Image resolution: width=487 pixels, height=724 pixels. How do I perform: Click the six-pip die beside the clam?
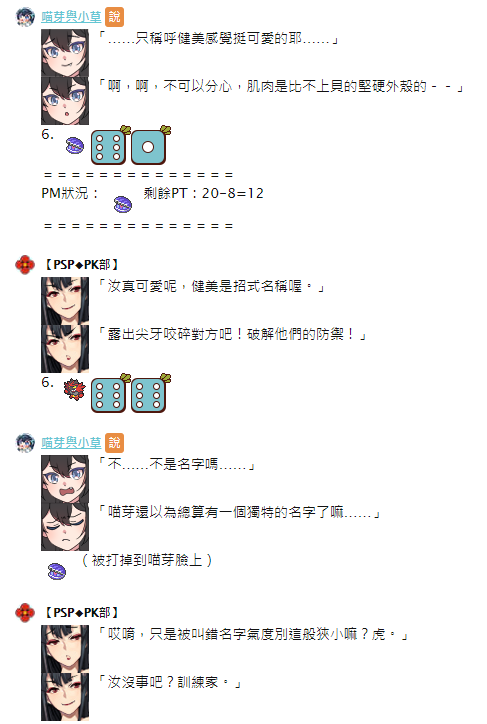pyautogui.click(x=108, y=146)
